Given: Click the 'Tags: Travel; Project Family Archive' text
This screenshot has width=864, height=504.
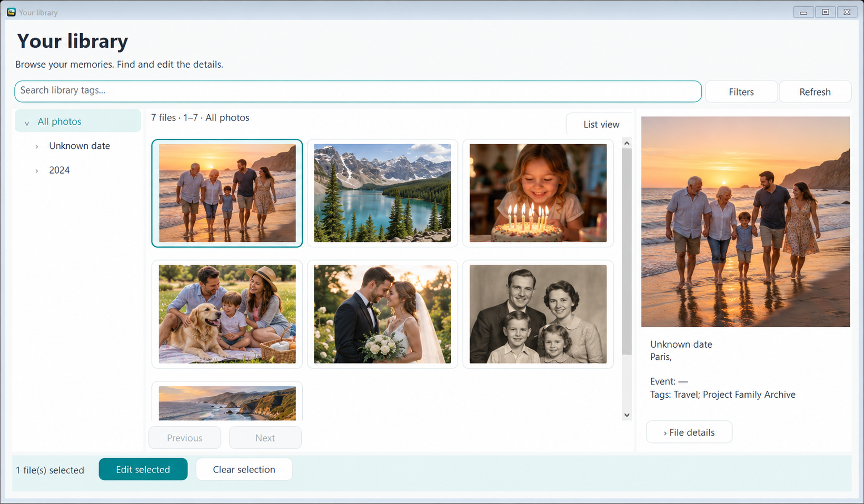Looking at the screenshot, I should click(x=722, y=395).
